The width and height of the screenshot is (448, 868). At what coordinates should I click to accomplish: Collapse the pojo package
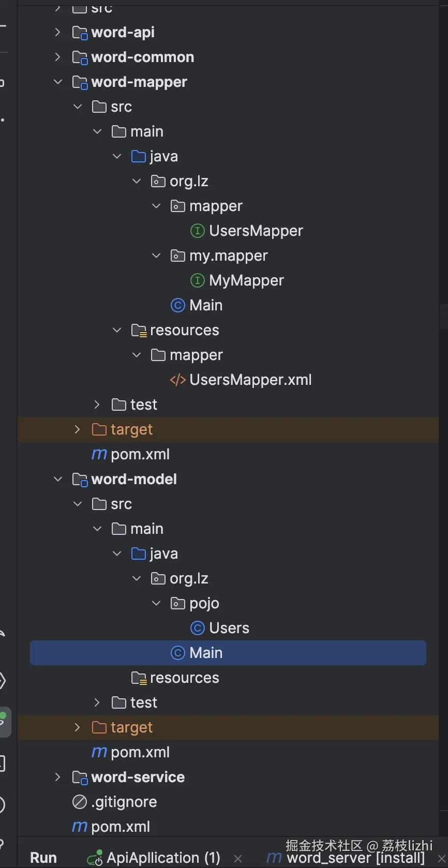click(156, 603)
